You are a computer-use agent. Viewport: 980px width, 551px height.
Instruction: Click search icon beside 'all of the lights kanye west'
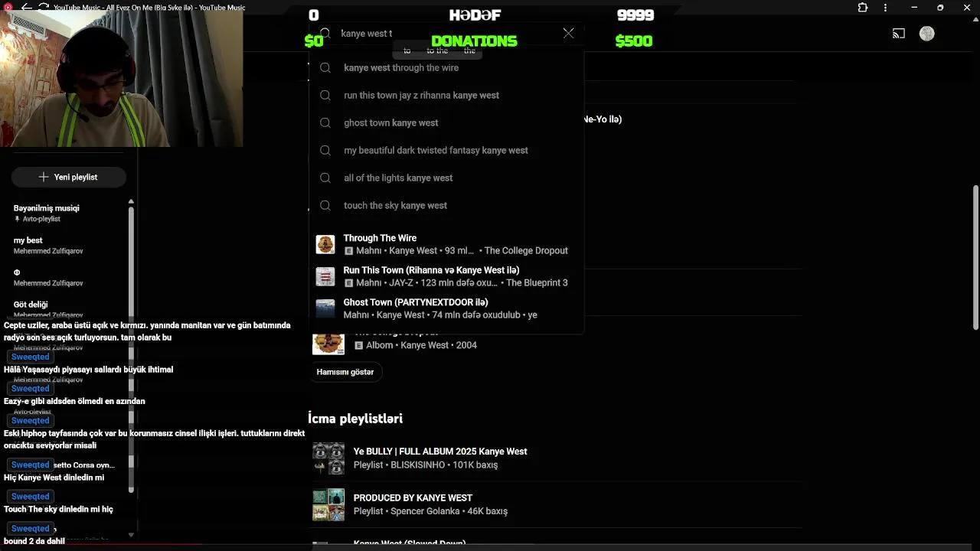(325, 178)
